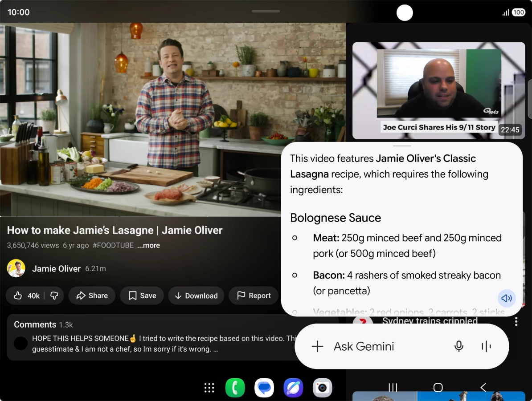This screenshot has width=532, height=401.
Task: Go back with navigation arrow
Action: [483, 388]
